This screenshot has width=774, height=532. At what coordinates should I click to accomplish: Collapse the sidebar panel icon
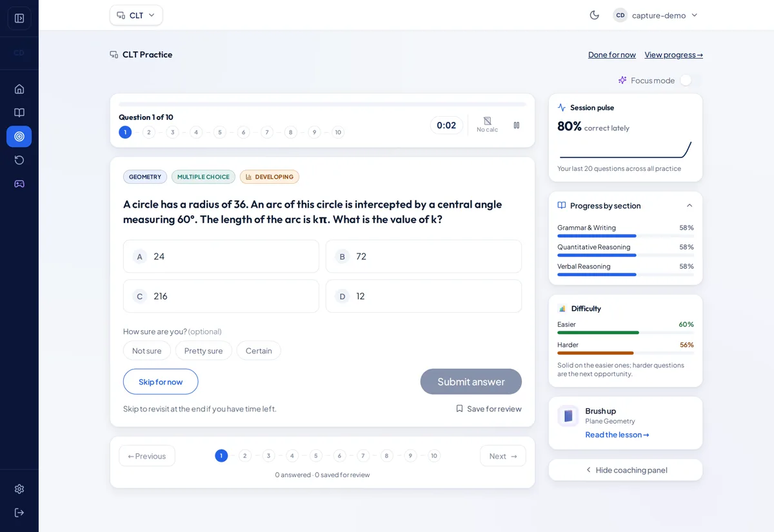click(x=19, y=18)
